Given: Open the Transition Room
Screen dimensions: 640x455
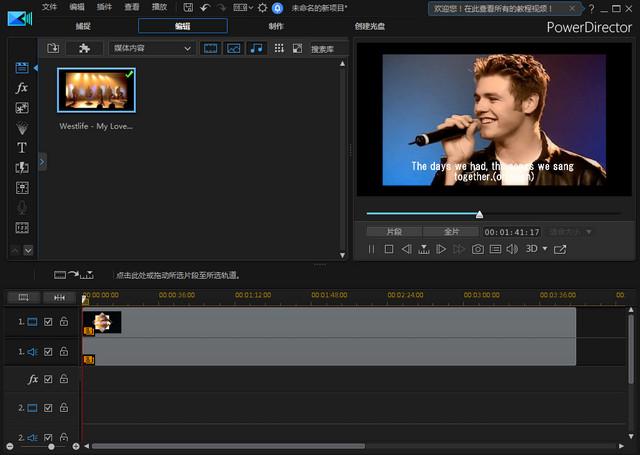Looking at the screenshot, I should pyautogui.click(x=22, y=168).
